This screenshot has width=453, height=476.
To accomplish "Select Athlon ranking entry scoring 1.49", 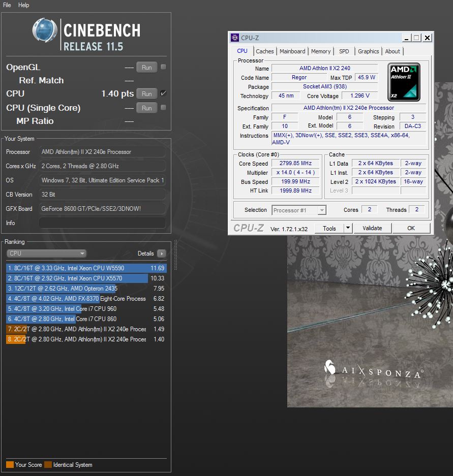I will tap(86, 329).
